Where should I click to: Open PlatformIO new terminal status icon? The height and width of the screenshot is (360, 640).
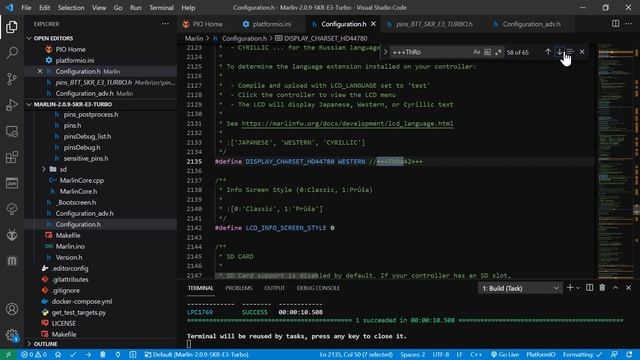click(133, 354)
